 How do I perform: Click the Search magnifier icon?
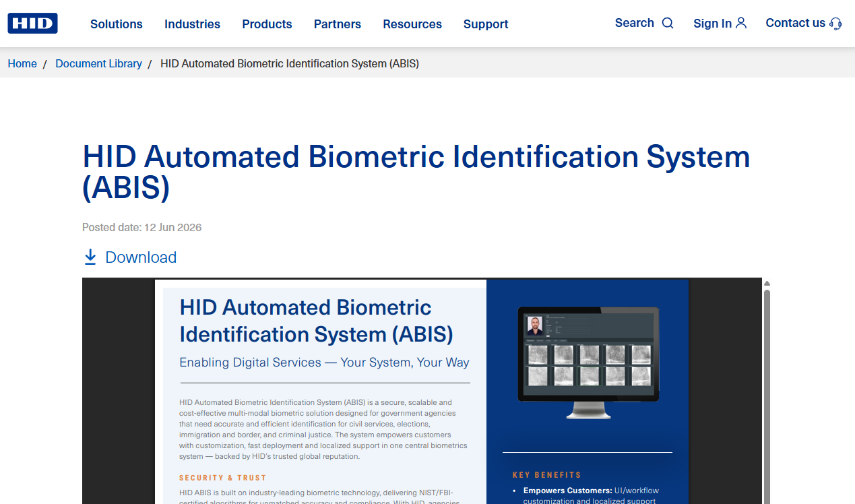coord(668,24)
